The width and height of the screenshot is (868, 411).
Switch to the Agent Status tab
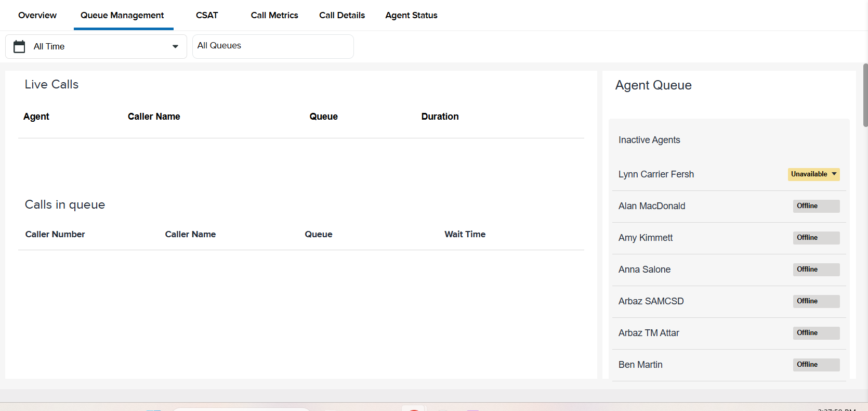(x=411, y=16)
